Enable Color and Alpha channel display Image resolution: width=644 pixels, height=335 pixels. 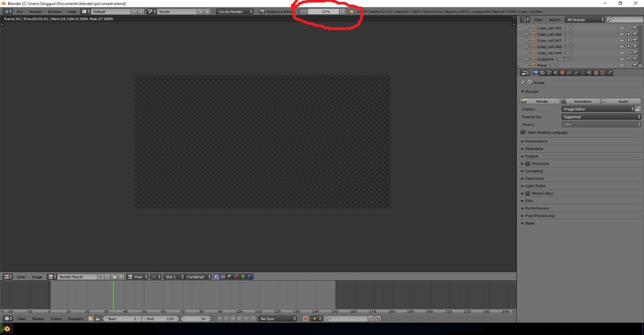point(217,277)
